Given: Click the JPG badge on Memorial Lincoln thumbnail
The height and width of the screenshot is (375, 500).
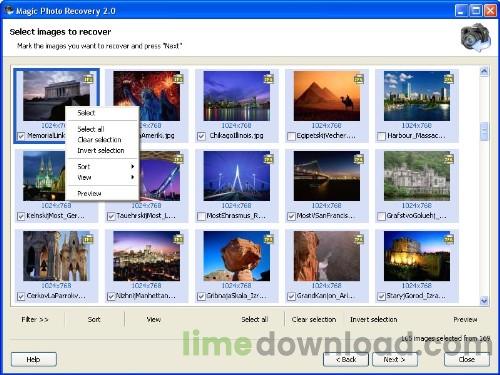Looking at the screenshot, I should (x=88, y=79).
